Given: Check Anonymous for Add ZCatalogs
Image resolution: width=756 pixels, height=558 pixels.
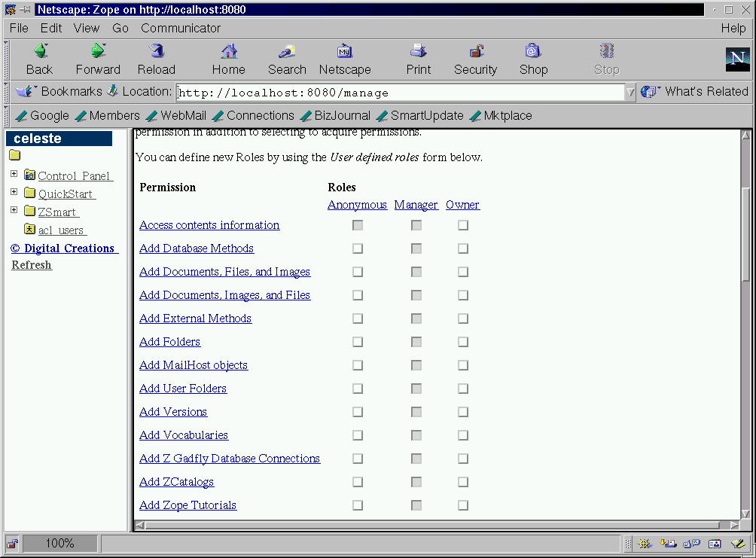Looking at the screenshot, I should (358, 482).
